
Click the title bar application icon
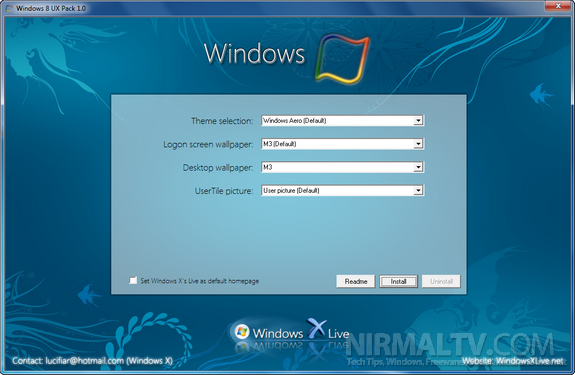tap(9, 8)
